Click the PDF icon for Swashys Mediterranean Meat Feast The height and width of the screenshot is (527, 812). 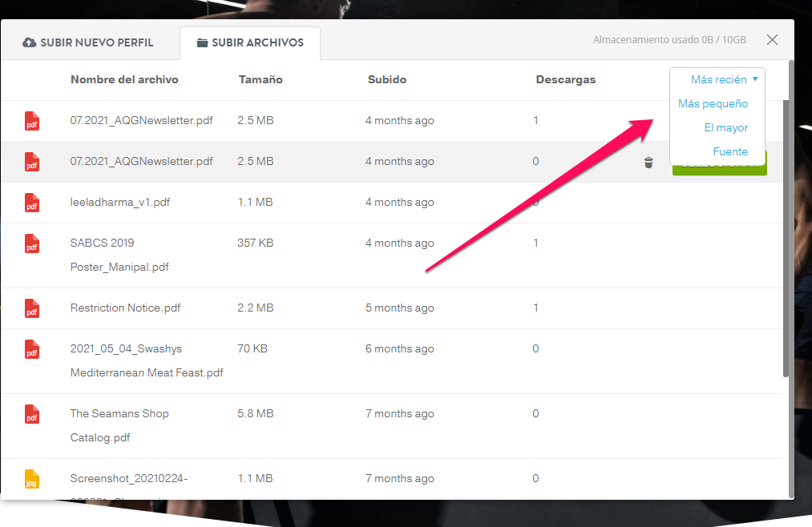(32, 349)
